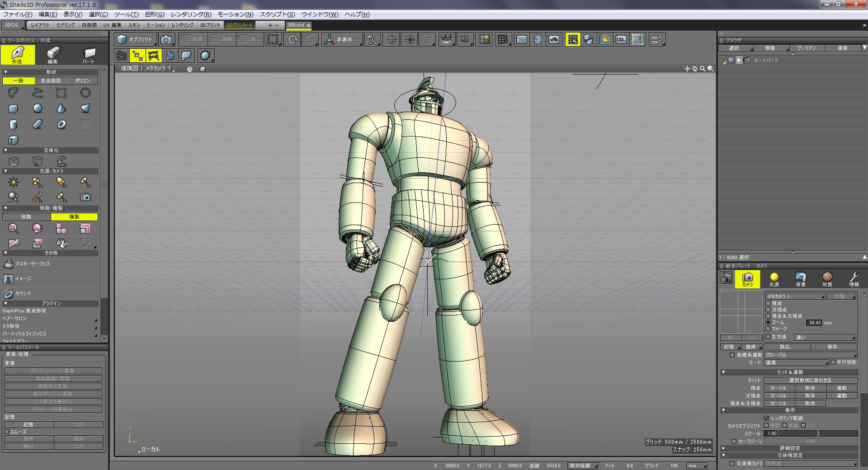Click the マスターサーフェス button
868x470 pixels.
click(27, 263)
